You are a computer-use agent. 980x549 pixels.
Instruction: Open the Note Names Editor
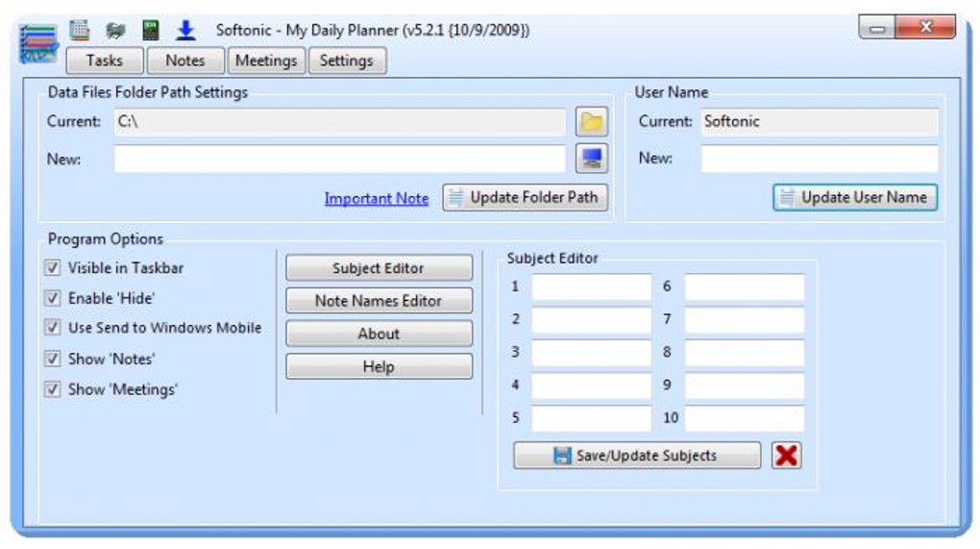[x=379, y=301]
